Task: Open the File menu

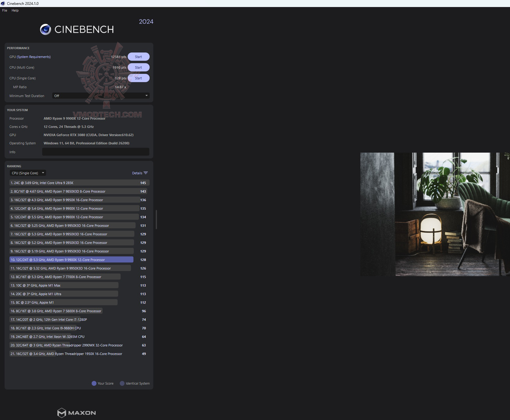Action: [x=5, y=10]
